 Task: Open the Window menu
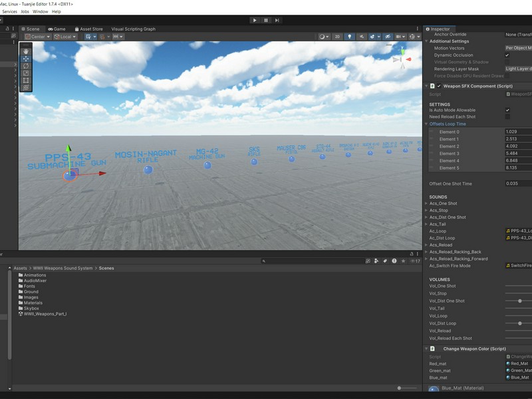tap(40, 11)
